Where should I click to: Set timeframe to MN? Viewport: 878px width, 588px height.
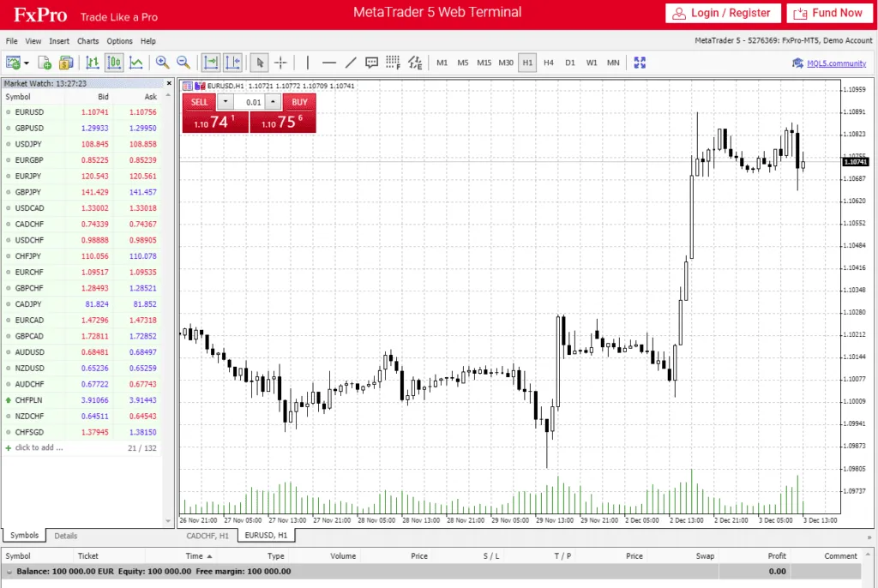point(613,63)
